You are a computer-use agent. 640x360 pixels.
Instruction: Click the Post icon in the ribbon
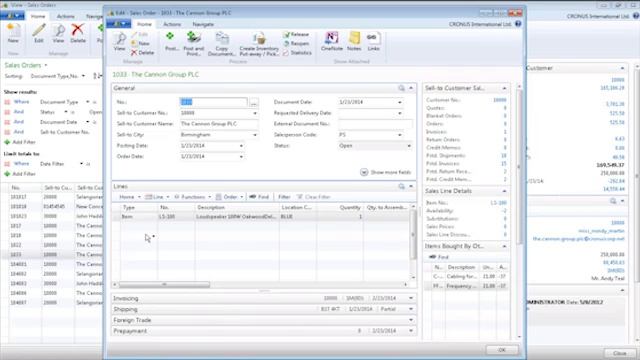pyautogui.click(x=171, y=42)
